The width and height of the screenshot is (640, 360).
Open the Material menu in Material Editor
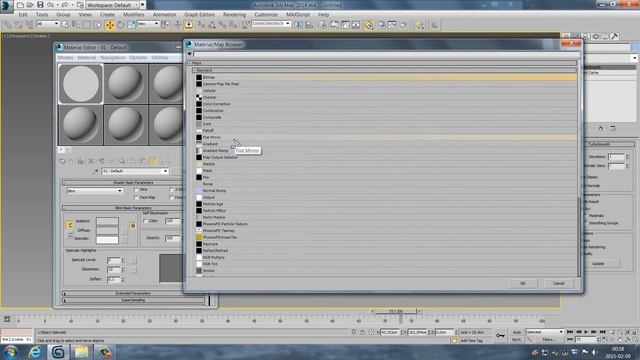click(x=87, y=58)
